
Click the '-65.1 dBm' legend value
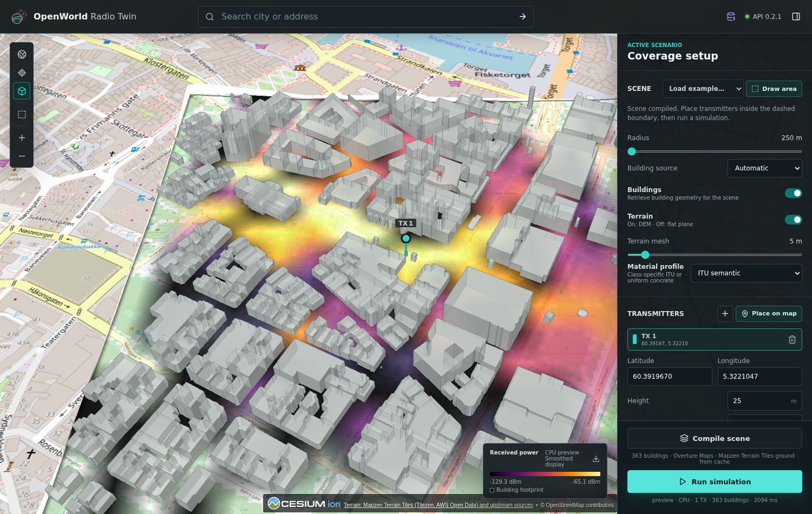[x=586, y=482]
